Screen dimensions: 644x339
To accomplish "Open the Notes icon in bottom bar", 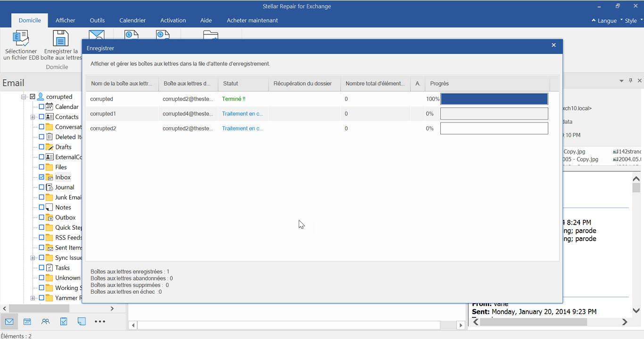I will click(82, 322).
